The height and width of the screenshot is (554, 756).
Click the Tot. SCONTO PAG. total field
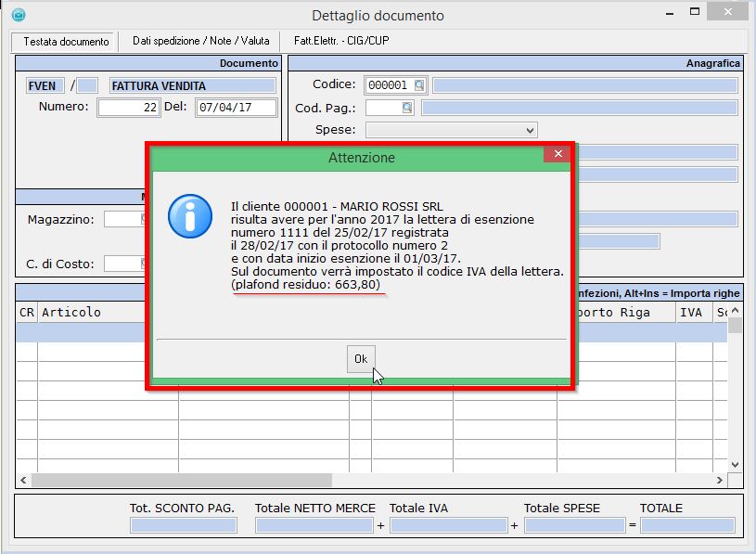(184, 525)
